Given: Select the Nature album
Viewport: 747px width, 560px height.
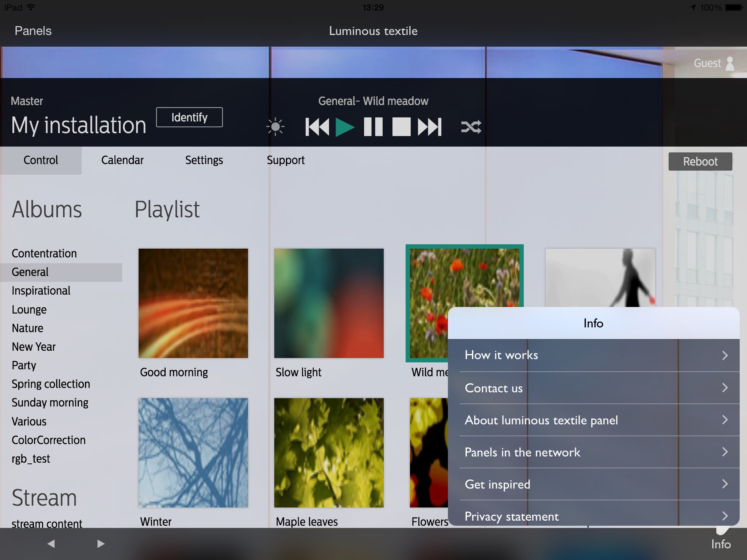Looking at the screenshot, I should click(x=27, y=328).
